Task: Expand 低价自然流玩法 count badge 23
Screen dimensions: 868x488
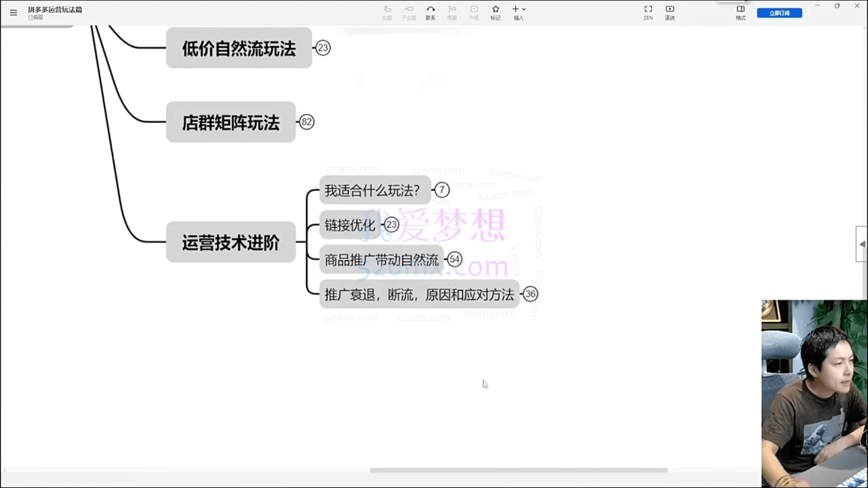Action: click(x=323, y=48)
